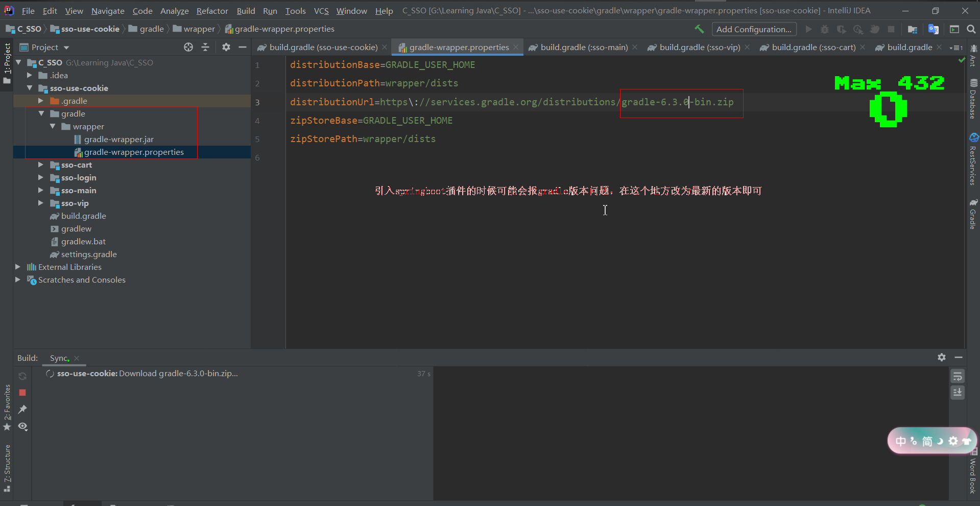
Task: Click the Build Project hammer icon
Action: click(x=699, y=29)
